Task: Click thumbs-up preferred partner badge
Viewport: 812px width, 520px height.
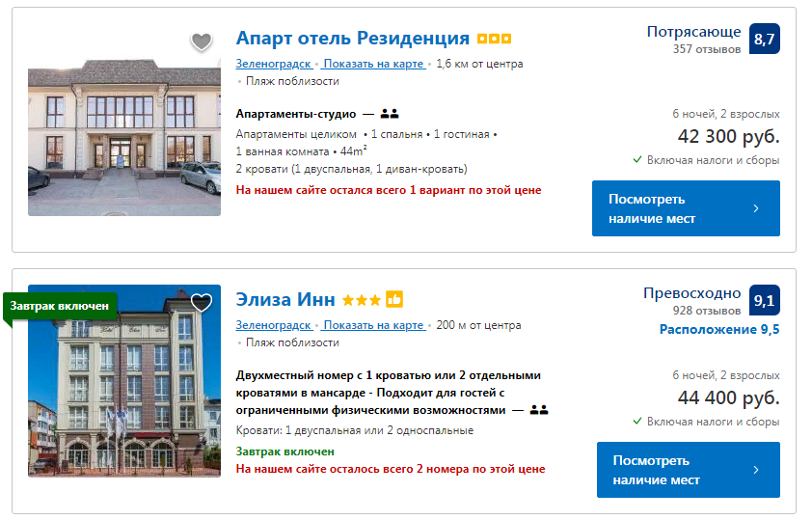Action: point(394,299)
